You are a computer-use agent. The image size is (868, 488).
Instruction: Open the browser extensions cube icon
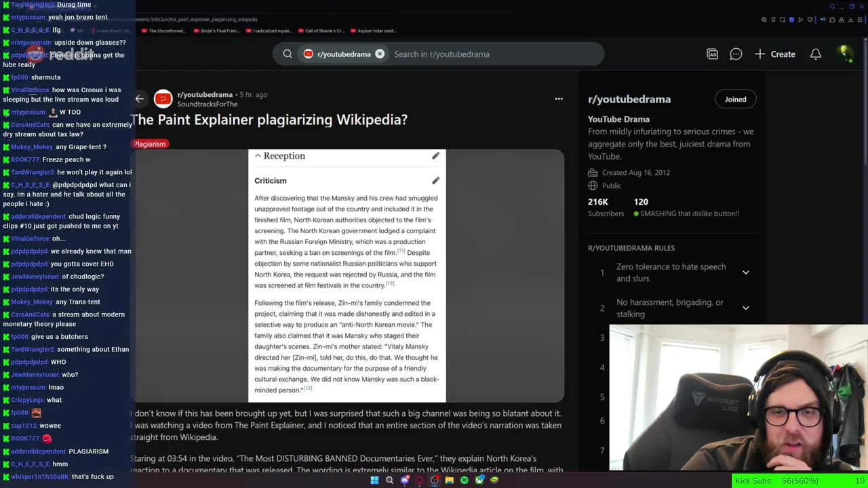pyautogui.click(x=832, y=20)
